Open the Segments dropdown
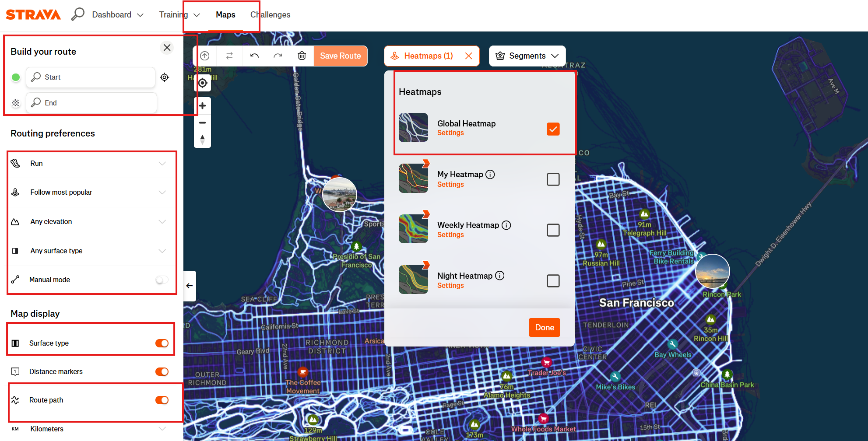The height and width of the screenshot is (441, 868). point(527,56)
